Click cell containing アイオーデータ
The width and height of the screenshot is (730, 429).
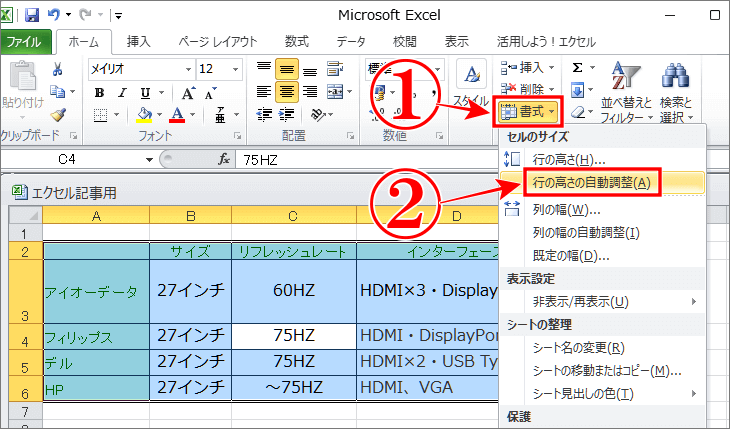(96, 292)
